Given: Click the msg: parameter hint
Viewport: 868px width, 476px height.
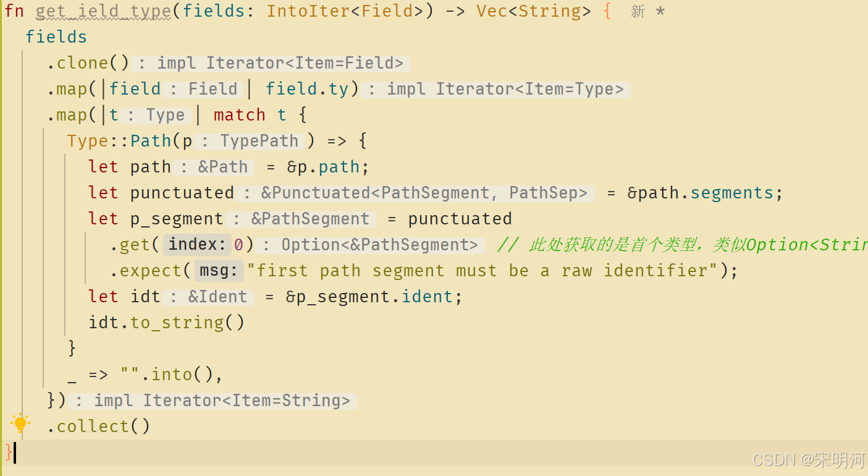Looking at the screenshot, I should point(219,271).
